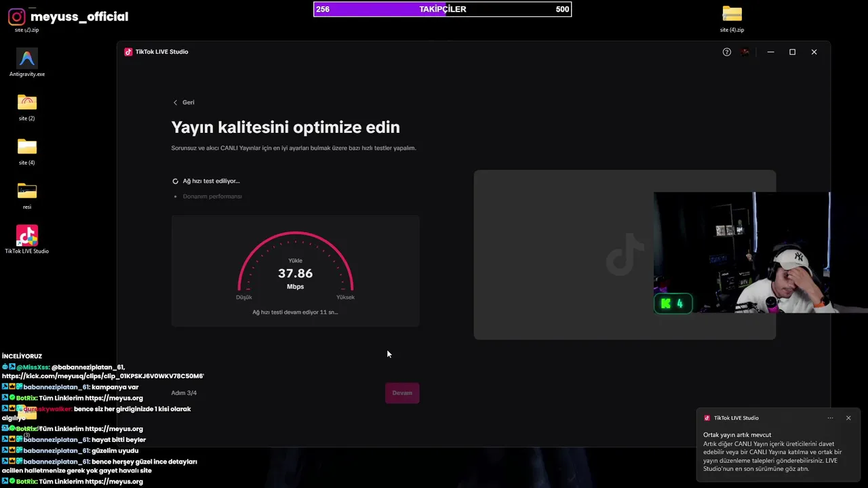Click the Kick viewer count badge
Image resolution: width=868 pixels, height=488 pixels.
673,304
